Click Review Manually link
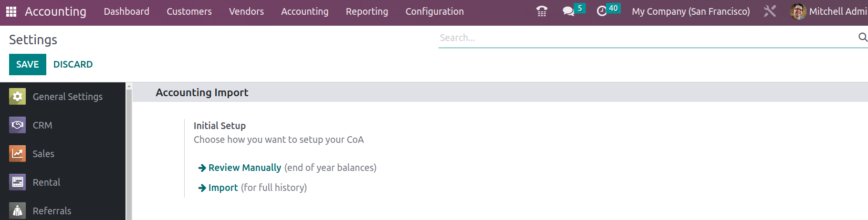Image resolution: width=868 pixels, height=220 pixels. point(244,168)
